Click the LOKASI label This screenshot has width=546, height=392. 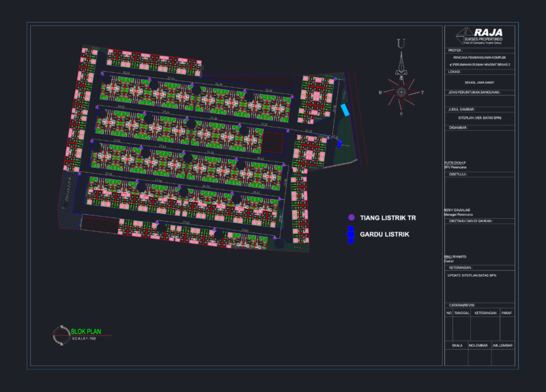(x=455, y=72)
